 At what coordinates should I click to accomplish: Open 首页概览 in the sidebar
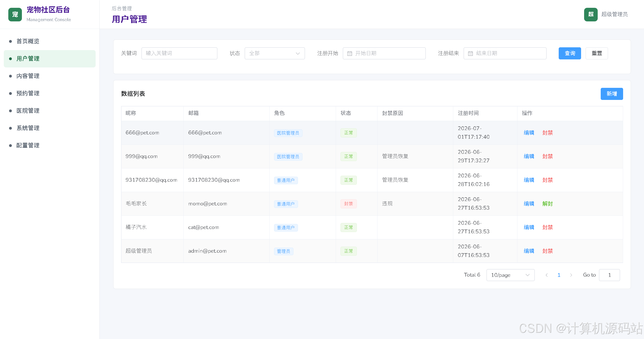click(50, 41)
